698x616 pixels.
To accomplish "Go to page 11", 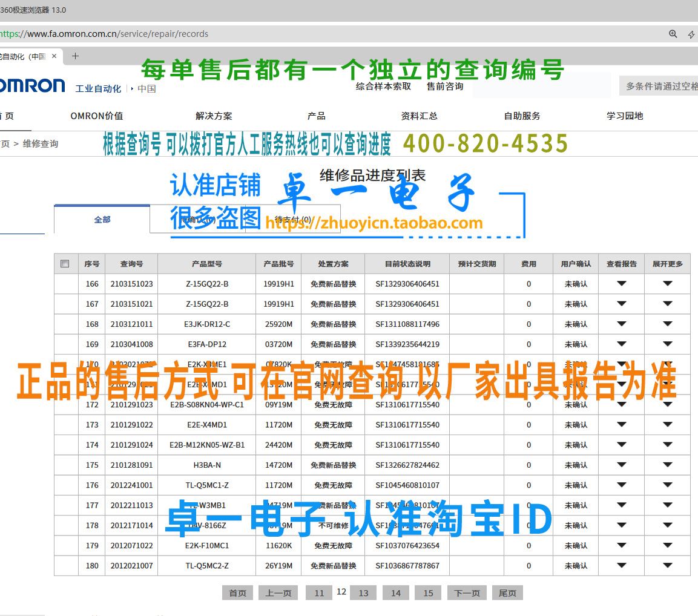I will pos(318,593).
